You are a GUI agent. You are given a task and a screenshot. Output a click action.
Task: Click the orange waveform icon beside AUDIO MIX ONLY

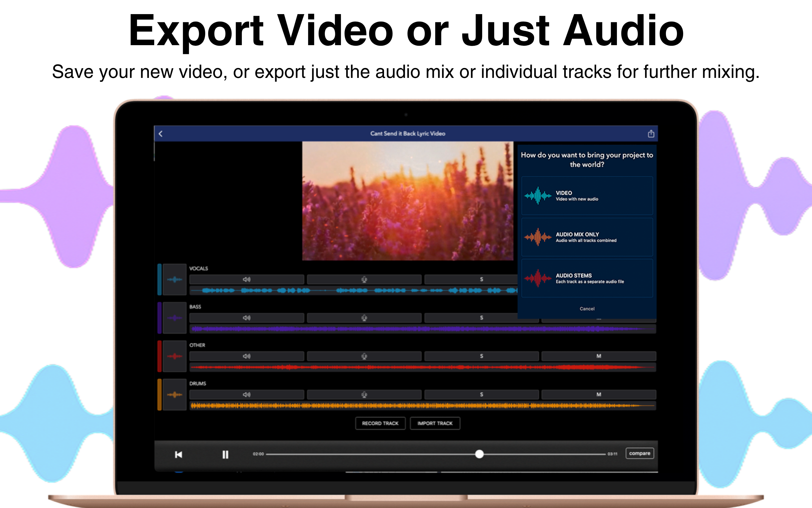point(538,237)
